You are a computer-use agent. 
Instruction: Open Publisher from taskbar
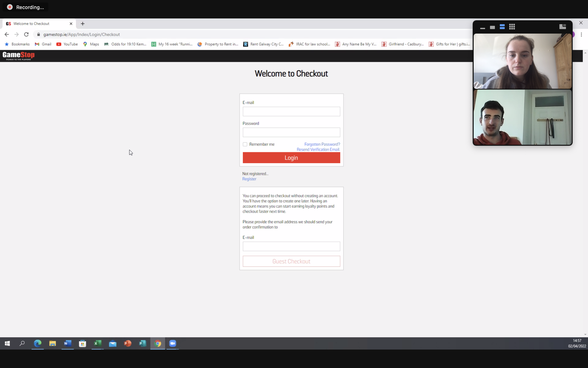pyautogui.click(x=143, y=343)
